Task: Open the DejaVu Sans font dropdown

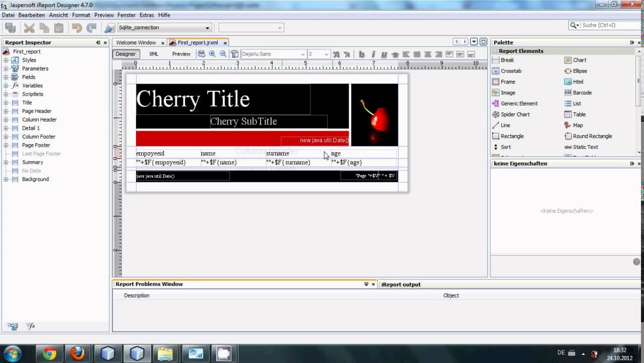Action: 274,54
